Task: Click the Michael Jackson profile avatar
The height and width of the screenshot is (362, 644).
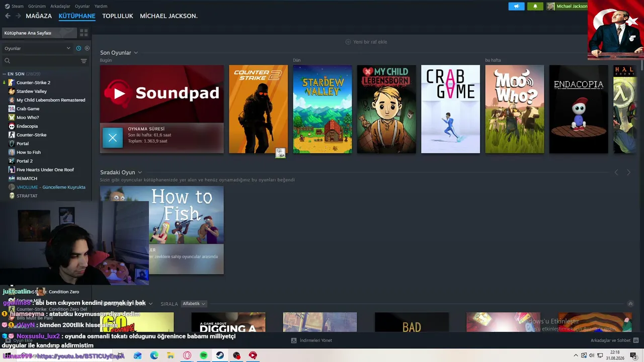Action: [551, 6]
